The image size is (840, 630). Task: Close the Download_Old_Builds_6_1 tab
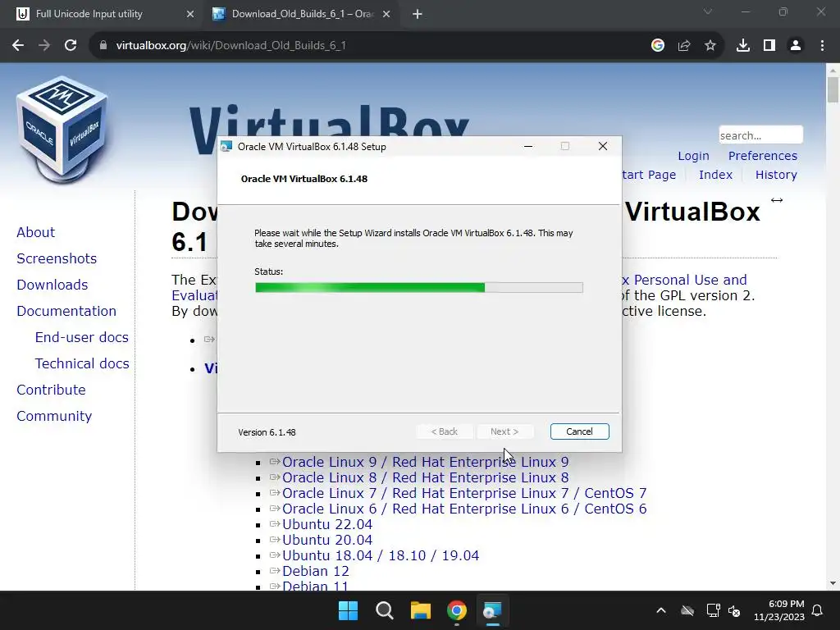[386, 14]
